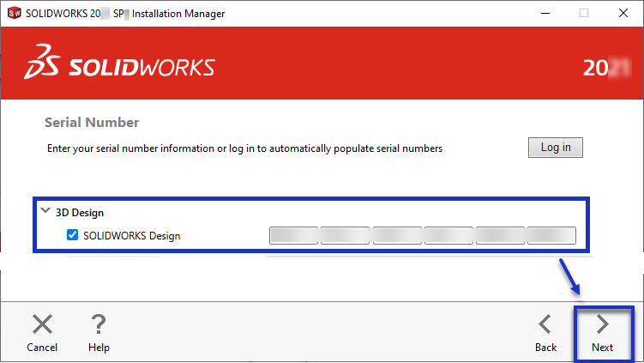Click the second serial number field
The width and height of the screenshot is (644, 363).
pos(345,235)
